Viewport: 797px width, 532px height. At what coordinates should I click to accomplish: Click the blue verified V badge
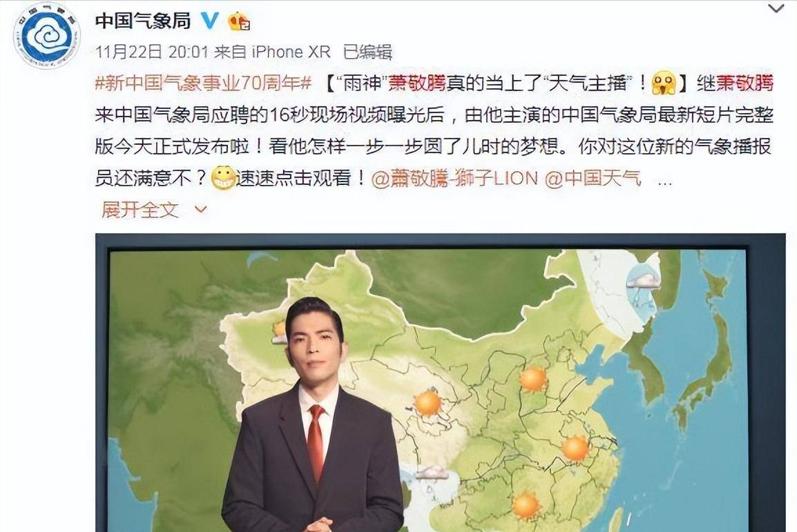209,20
